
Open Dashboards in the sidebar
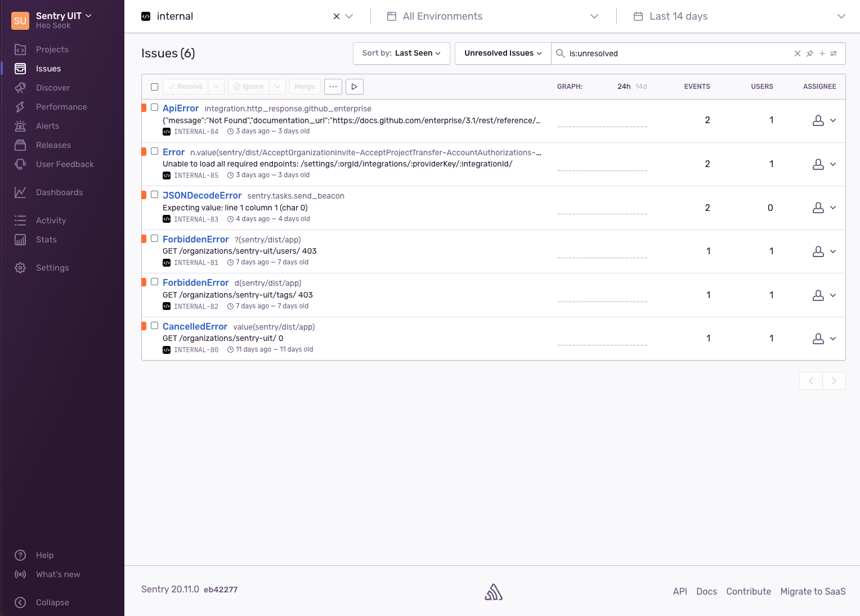click(59, 192)
